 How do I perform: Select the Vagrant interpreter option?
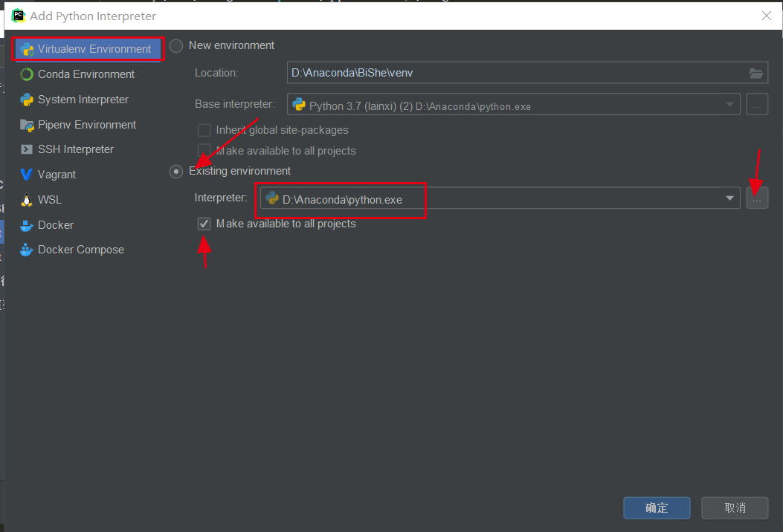pos(54,174)
